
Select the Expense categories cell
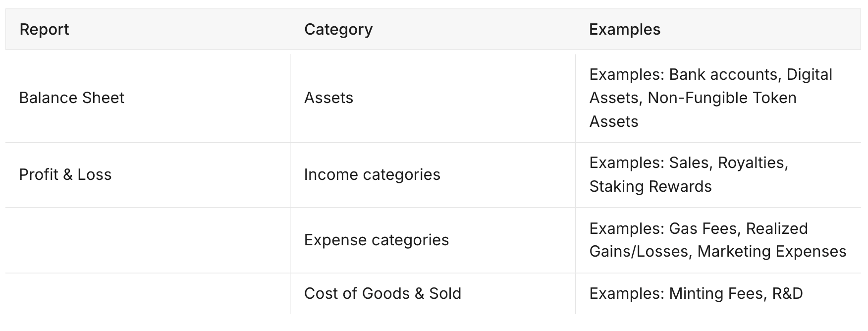[376, 240]
